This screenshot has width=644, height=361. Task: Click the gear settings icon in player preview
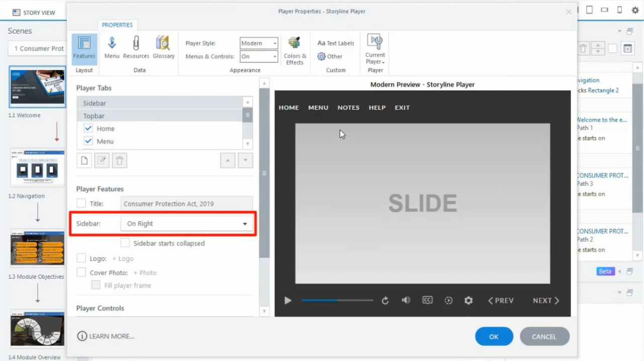point(468,300)
